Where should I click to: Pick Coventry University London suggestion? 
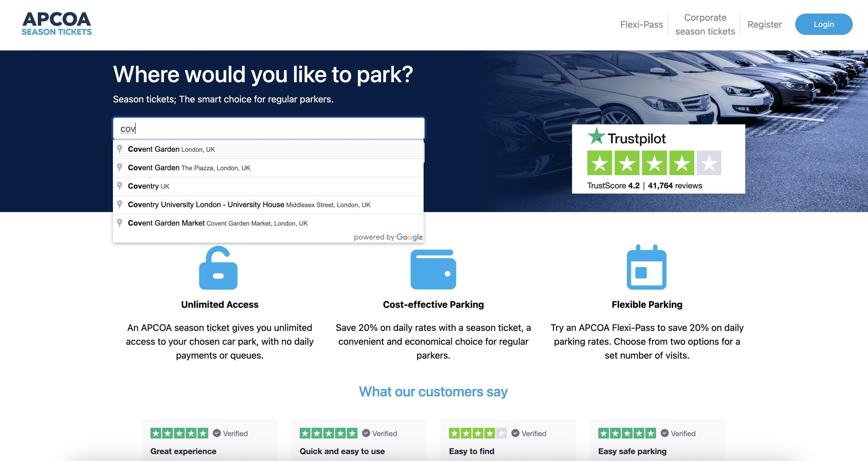[249, 205]
